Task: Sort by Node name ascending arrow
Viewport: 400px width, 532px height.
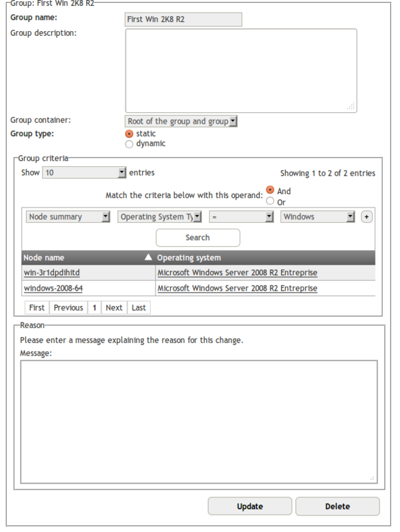Action: click(148, 257)
